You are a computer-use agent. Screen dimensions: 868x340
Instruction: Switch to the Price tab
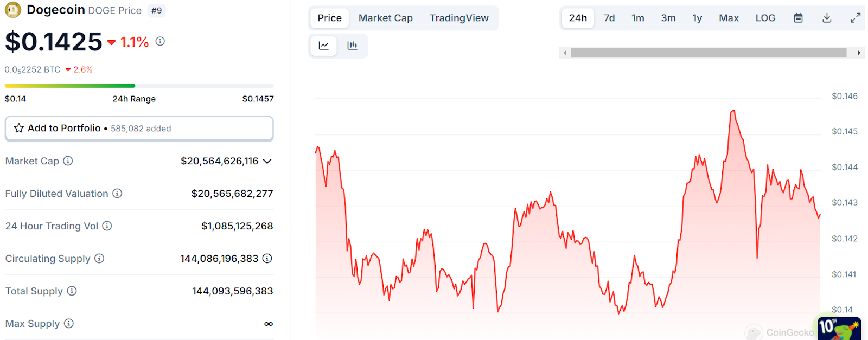coord(329,18)
